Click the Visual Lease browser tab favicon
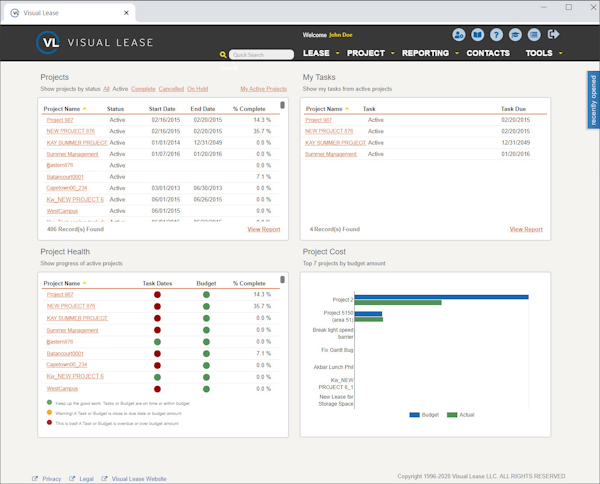This screenshot has height=484, width=600. pyautogui.click(x=15, y=13)
